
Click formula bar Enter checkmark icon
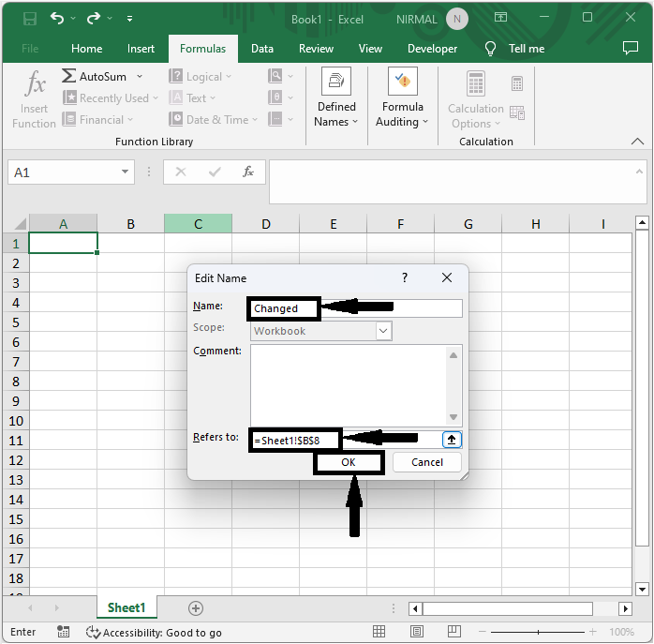coord(215,172)
